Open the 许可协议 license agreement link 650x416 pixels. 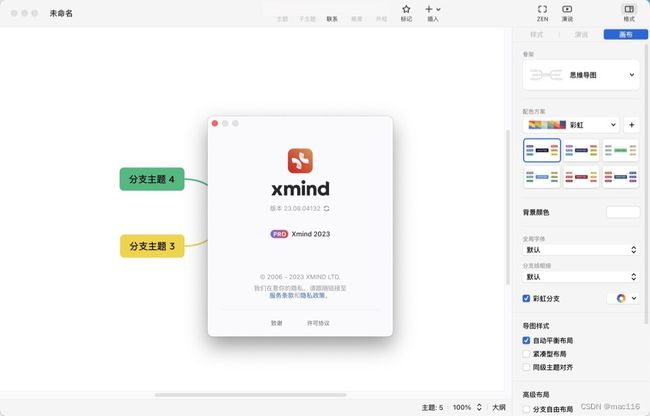click(x=318, y=323)
